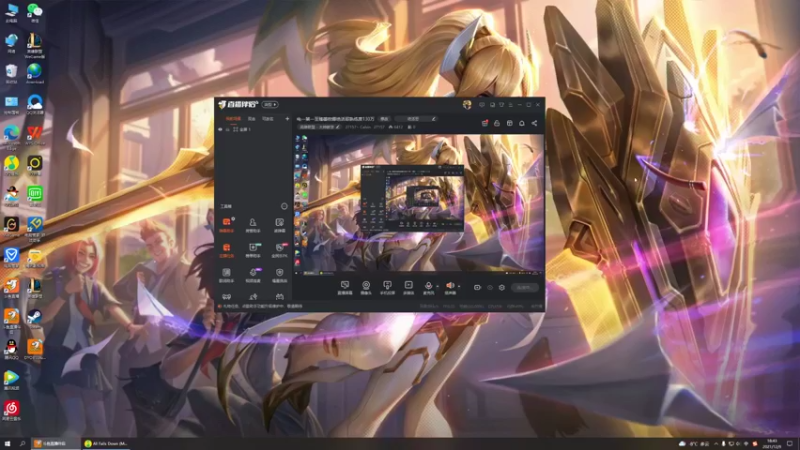The height and width of the screenshot is (450, 800).
Task: Toggle the lock on 全屏1 source
Action: (x=228, y=130)
